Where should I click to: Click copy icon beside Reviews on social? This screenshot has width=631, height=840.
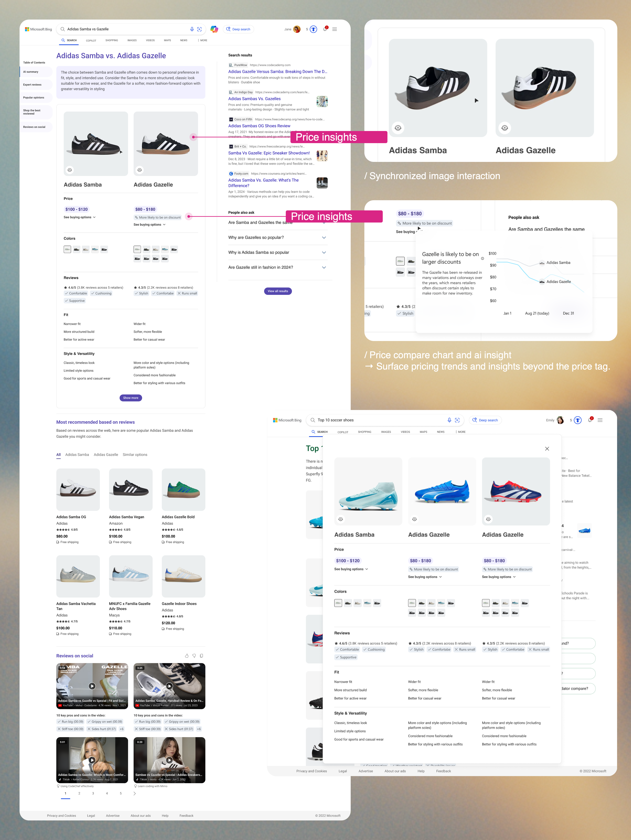(x=202, y=656)
